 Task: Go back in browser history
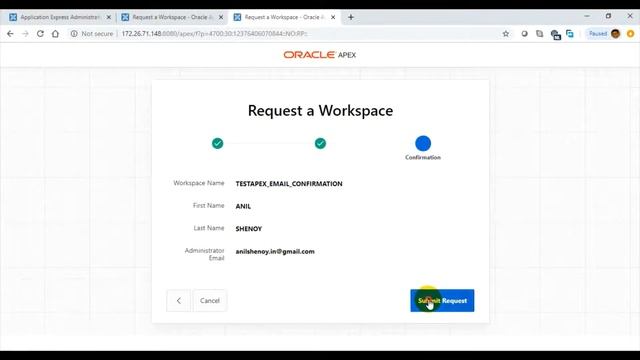tap(10, 34)
